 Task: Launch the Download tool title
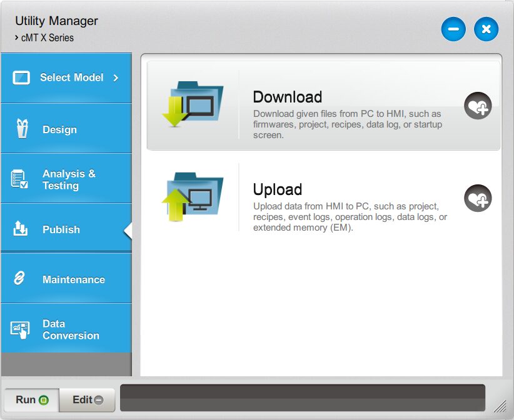click(x=288, y=97)
